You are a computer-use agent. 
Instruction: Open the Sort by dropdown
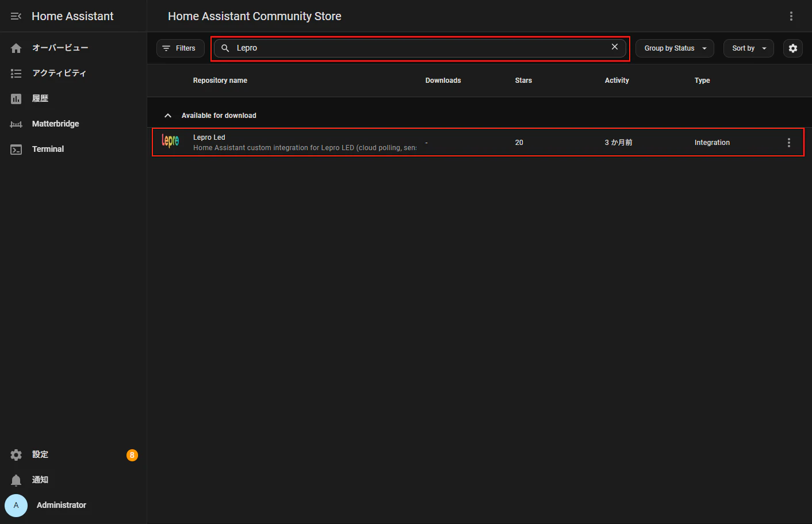[748, 48]
